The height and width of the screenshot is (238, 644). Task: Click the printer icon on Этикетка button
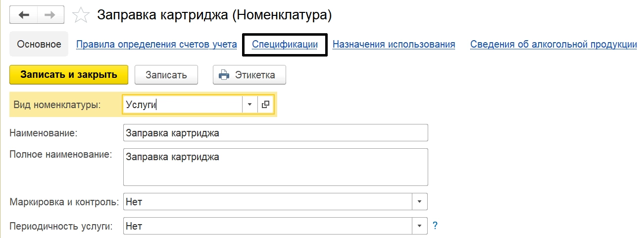(224, 75)
